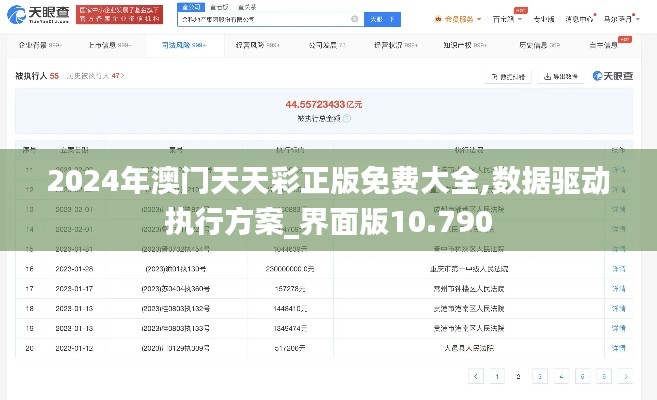
Task: Click the button left of 导出数据
Action: (x=509, y=76)
